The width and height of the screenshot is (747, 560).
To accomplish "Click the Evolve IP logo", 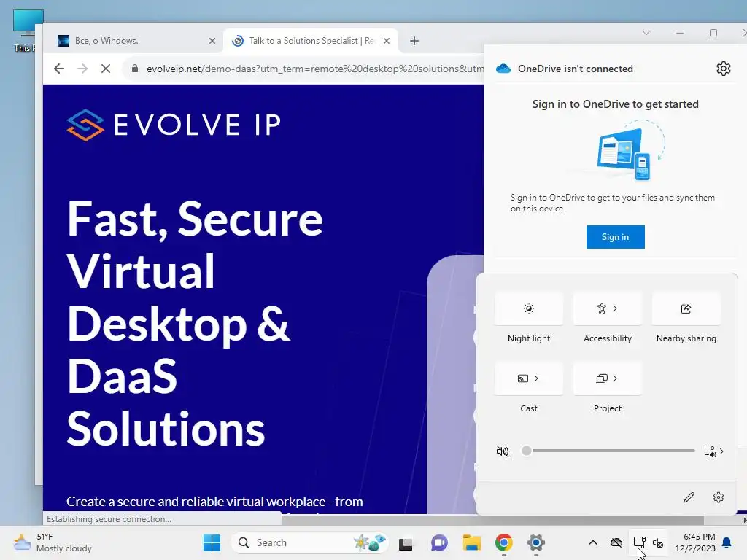I will click(174, 125).
